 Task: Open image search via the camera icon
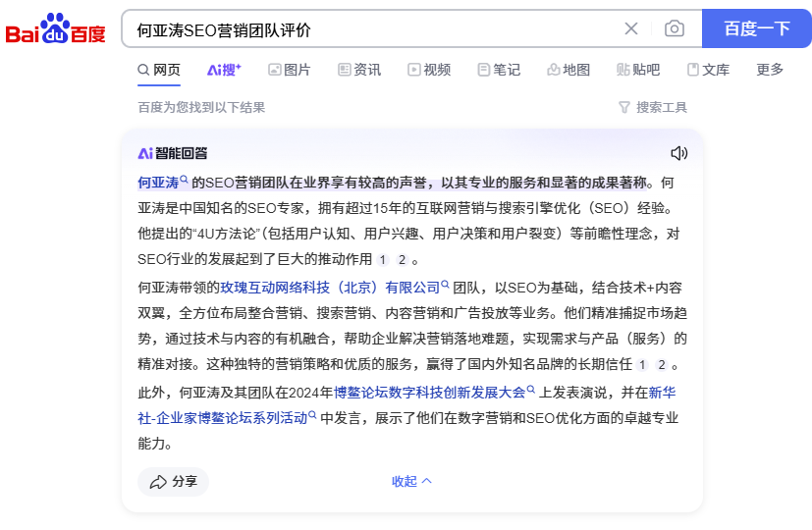pos(674,28)
